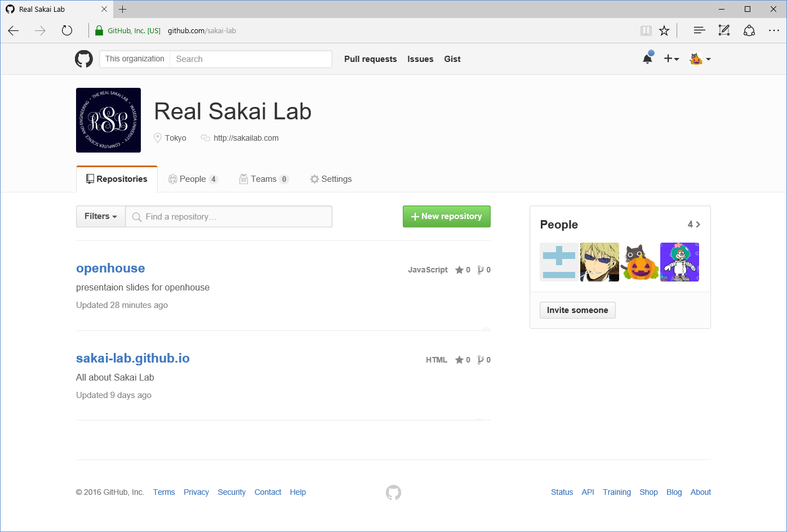The image size is (787, 532).
Task: Switch to the Teams tab
Action: click(x=264, y=179)
